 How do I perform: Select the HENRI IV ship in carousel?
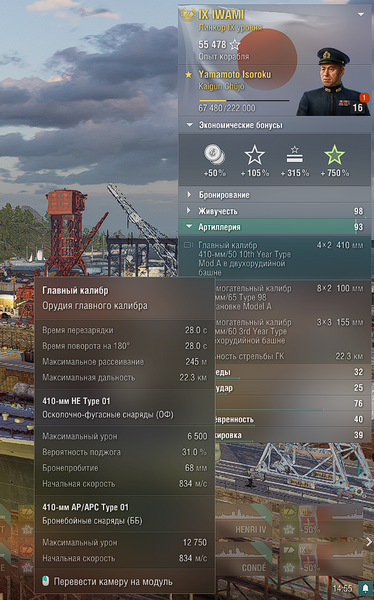tap(244, 520)
